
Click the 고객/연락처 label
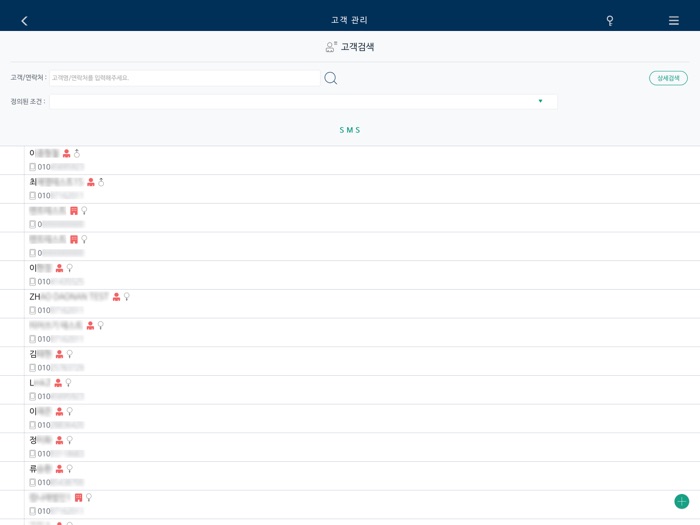(x=28, y=77)
